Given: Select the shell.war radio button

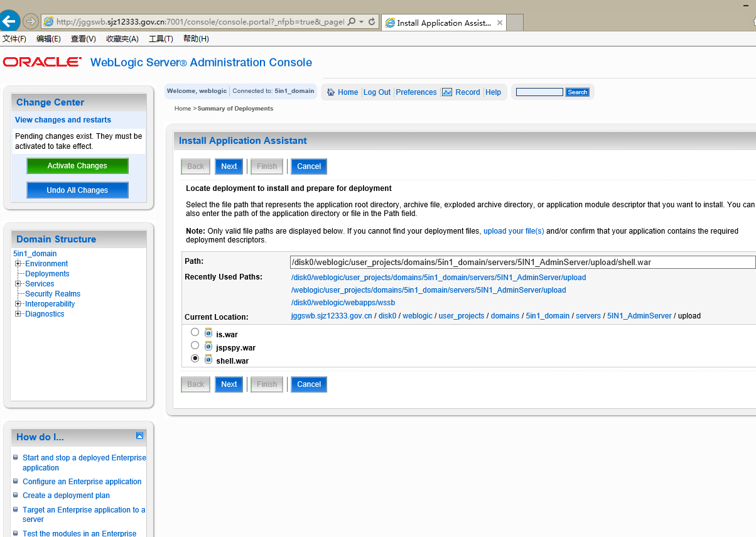Looking at the screenshot, I should (x=195, y=359).
